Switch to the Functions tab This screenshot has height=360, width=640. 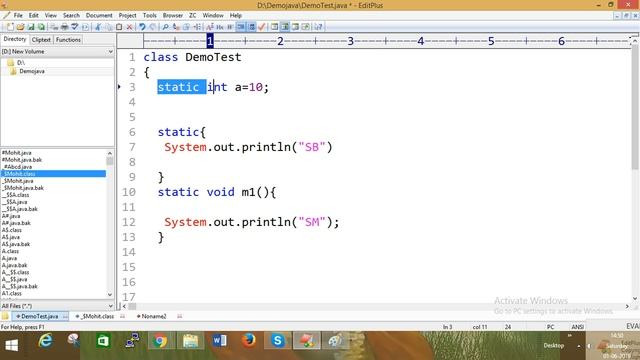point(68,40)
